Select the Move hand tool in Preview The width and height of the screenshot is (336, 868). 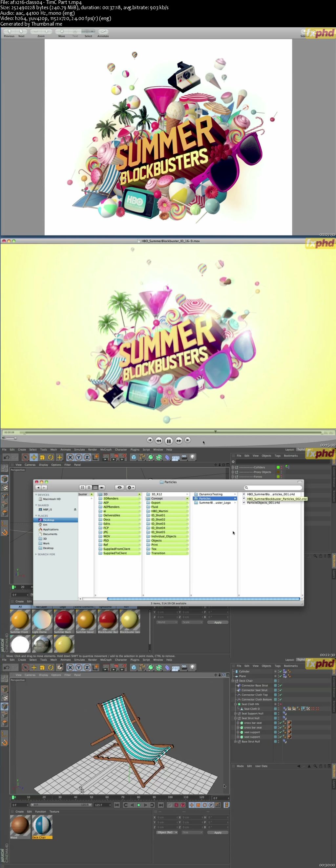[x=62, y=31]
